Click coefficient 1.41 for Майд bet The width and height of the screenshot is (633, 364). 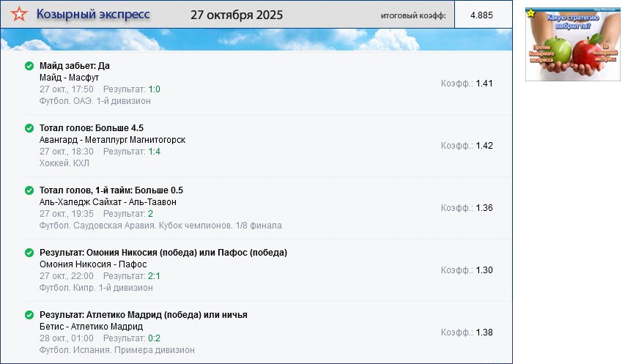484,83
